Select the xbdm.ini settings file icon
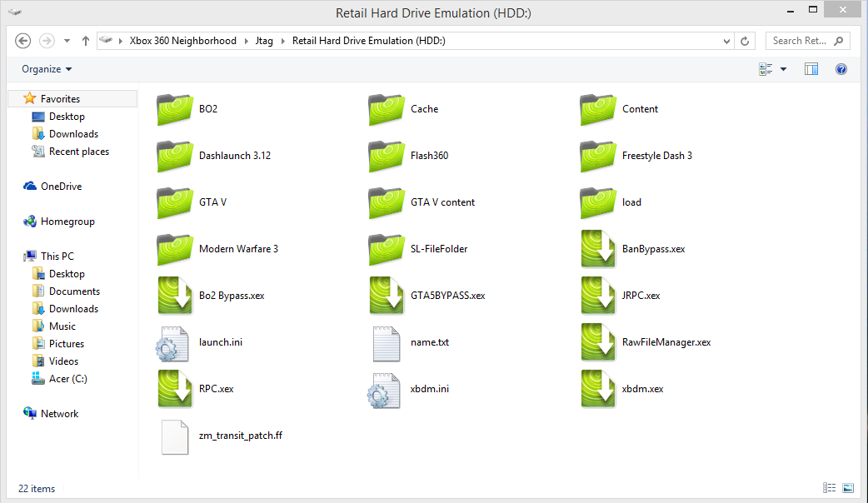Screen dimensions: 868x503 coord(384,391)
